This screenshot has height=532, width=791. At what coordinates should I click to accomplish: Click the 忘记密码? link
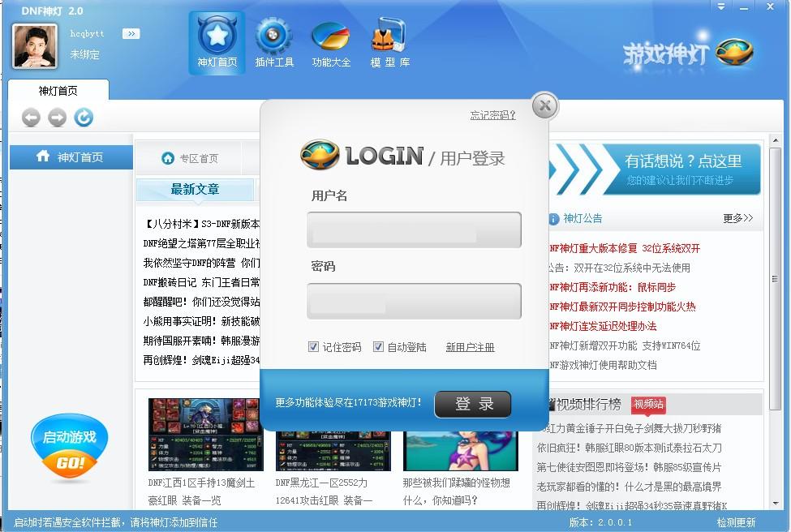492,115
